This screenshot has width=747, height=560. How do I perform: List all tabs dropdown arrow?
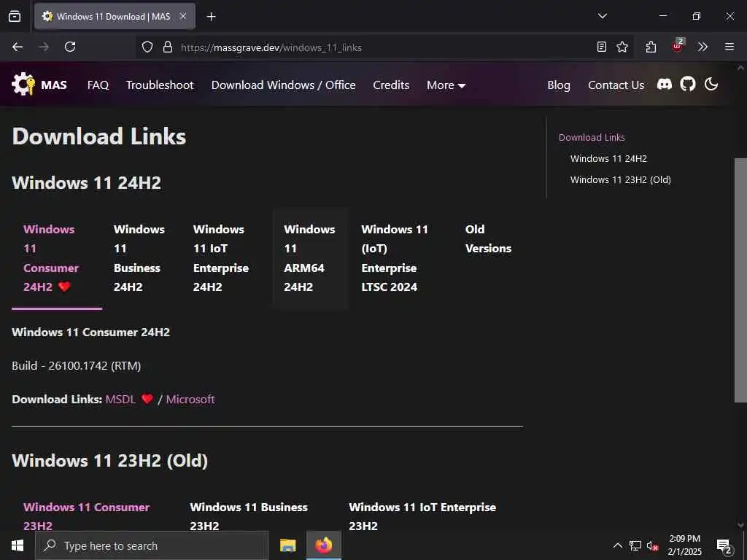click(x=603, y=16)
